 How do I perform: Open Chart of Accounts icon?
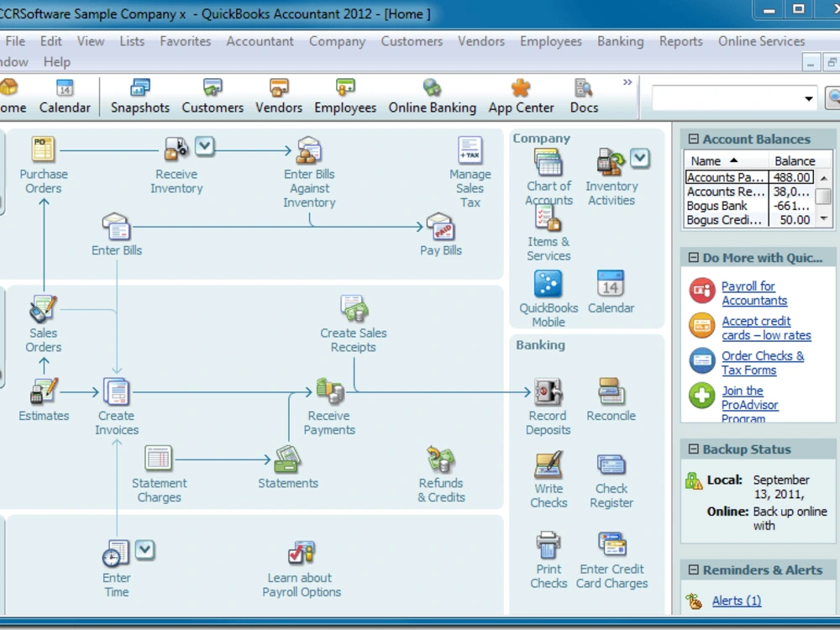click(548, 162)
